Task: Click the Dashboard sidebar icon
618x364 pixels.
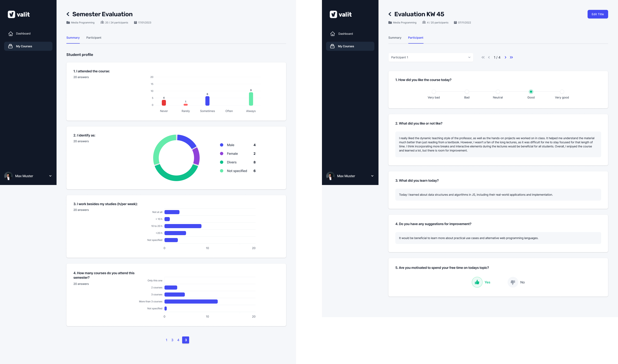Action: 10,33
